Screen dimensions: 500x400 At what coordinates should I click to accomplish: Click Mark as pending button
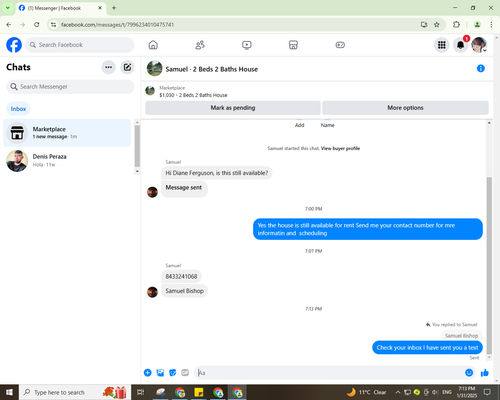point(233,108)
